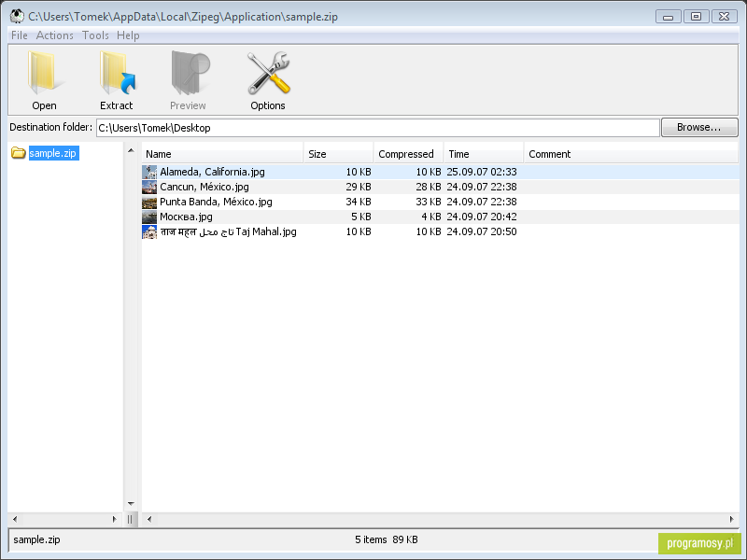Click the tree pane scroll down arrow

pyautogui.click(x=131, y=504)
